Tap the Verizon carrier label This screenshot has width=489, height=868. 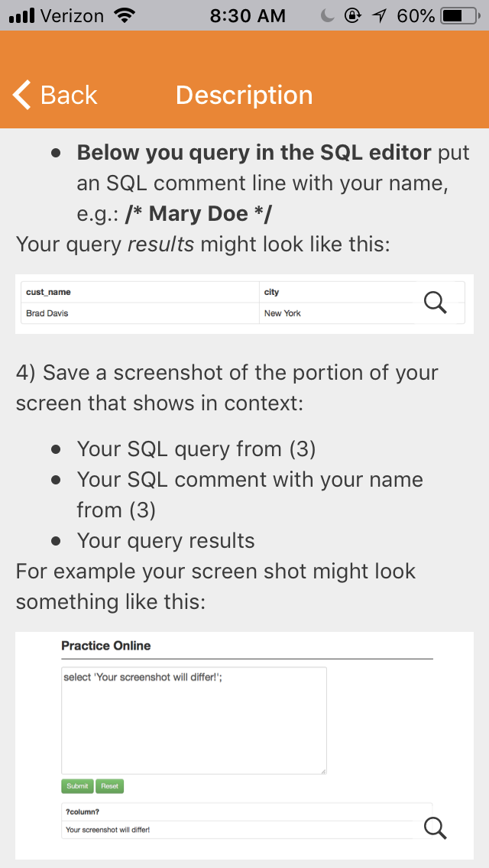(x=73, y=17)
